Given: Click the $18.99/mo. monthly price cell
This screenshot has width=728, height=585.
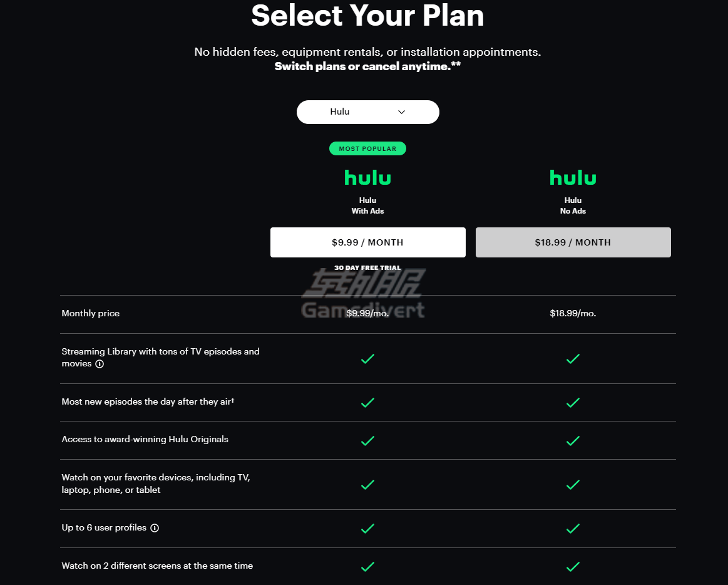Looking at the screenshot, I should coord(573,313).
